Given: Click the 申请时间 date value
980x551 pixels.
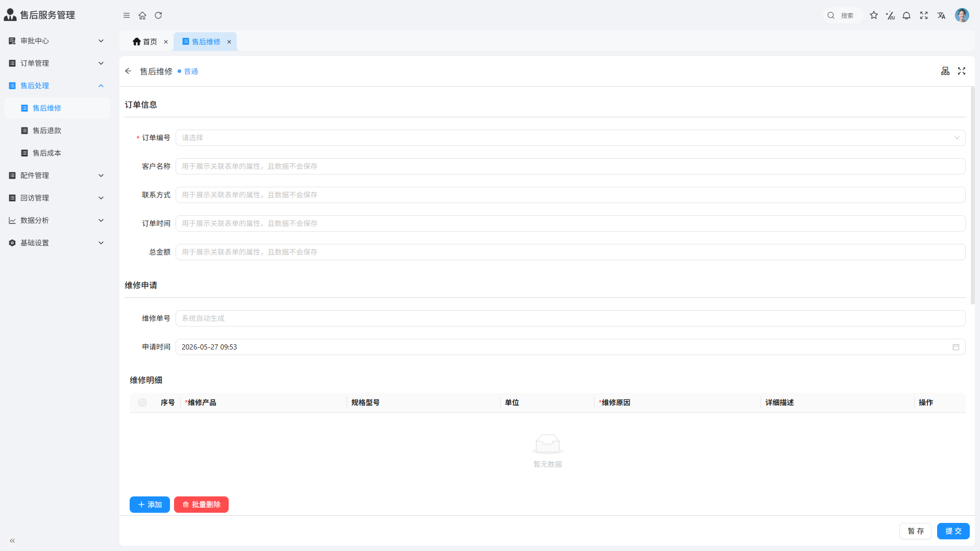Looking at the screenshot, I should click(209, 347).
